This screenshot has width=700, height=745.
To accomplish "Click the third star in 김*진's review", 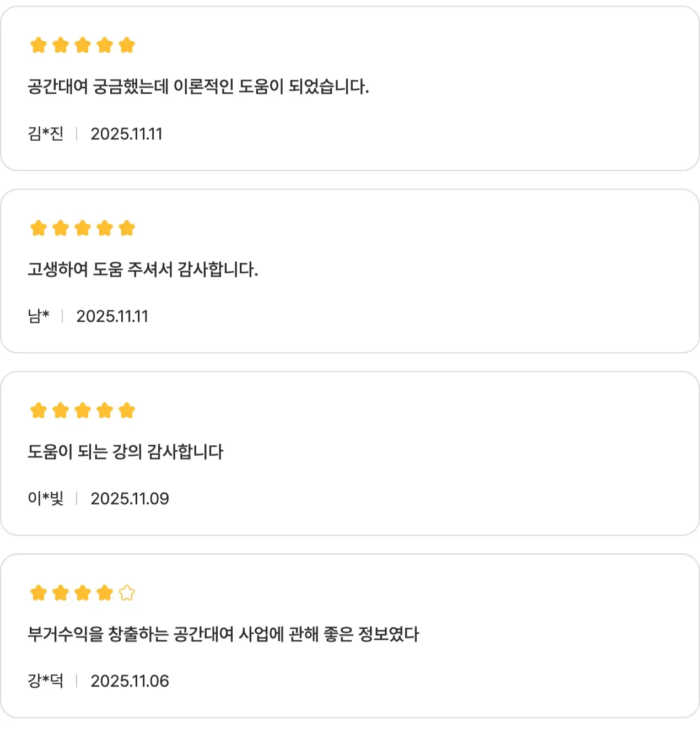I will click(83, 45).
